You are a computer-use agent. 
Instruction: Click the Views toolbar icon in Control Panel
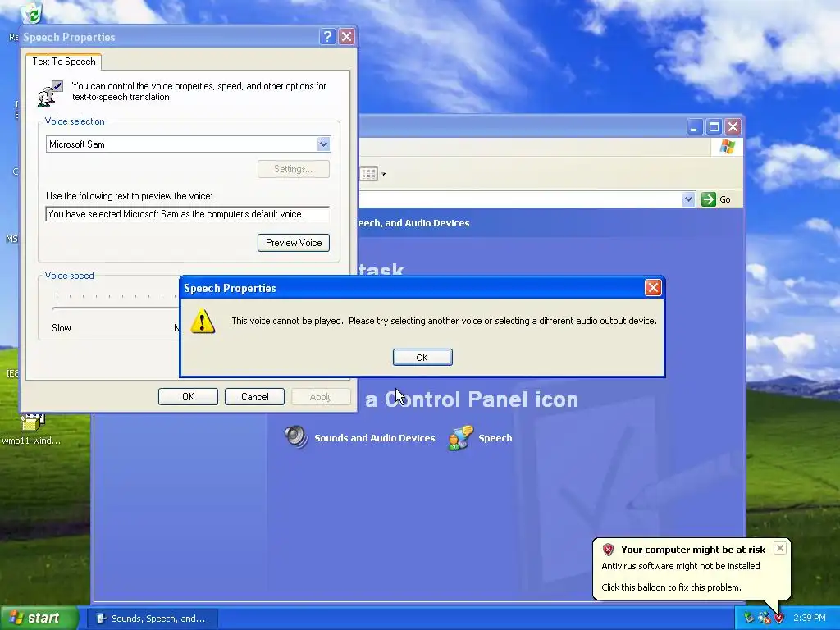click(369, 174)
